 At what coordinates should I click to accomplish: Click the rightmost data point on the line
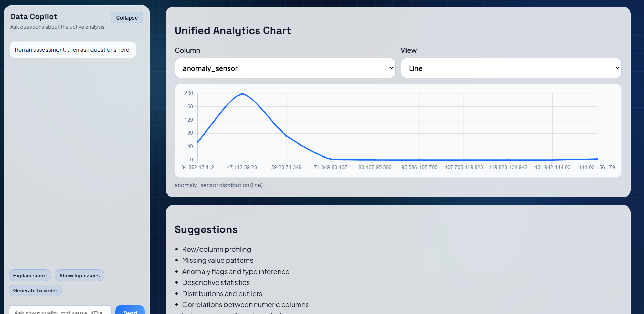[597, 159]
